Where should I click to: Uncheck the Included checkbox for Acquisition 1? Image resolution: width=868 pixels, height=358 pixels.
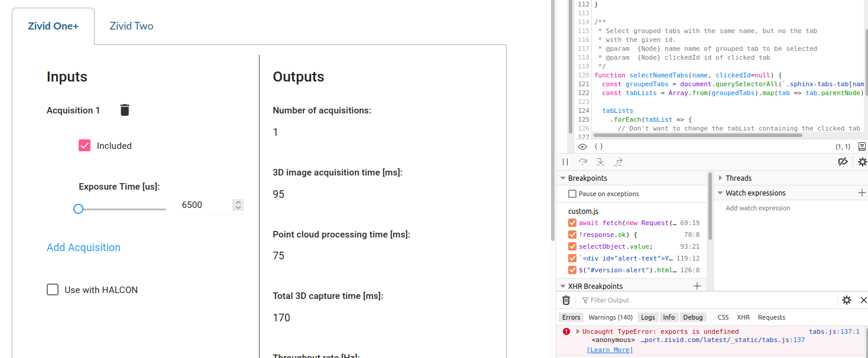click(85, 145)
